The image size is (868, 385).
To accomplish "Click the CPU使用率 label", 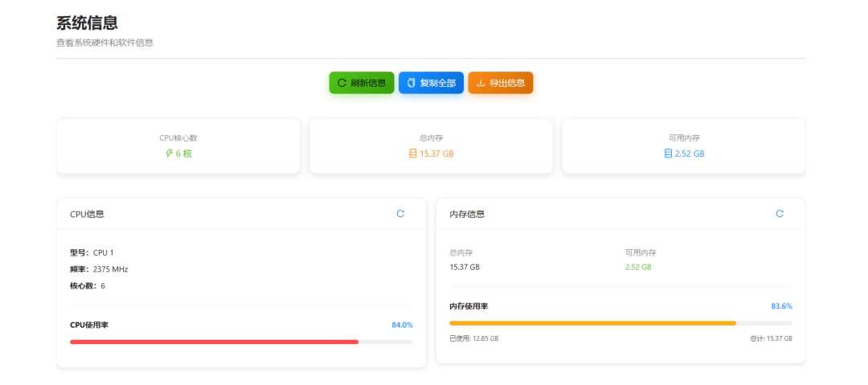I will point(89,326).
